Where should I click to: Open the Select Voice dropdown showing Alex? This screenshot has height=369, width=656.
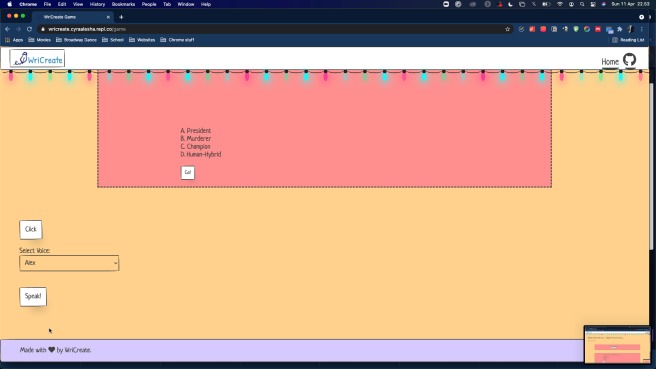click(x=69, y=263)
